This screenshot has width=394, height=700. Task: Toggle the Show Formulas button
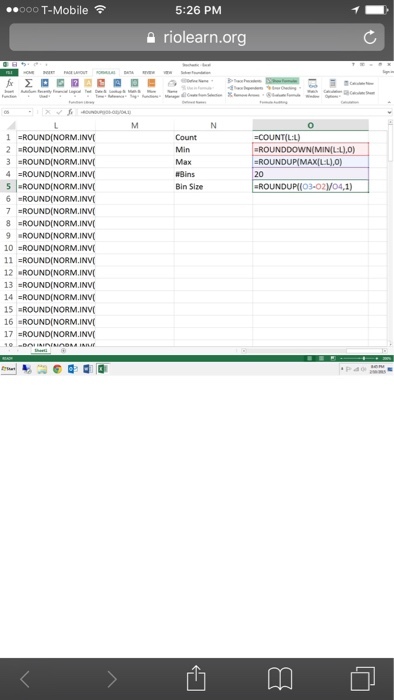point(282,81)
